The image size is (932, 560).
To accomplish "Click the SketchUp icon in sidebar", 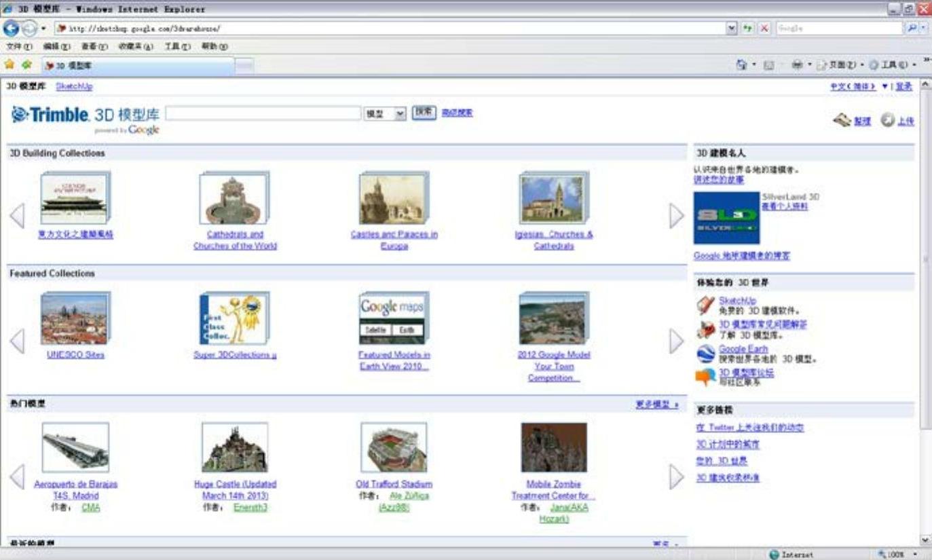I will point(706,305).
